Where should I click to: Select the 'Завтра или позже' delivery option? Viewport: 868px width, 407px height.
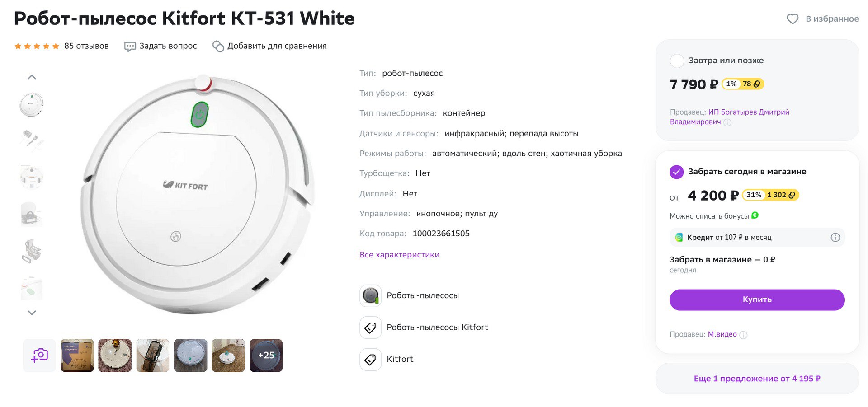click(x=677, y=61)
